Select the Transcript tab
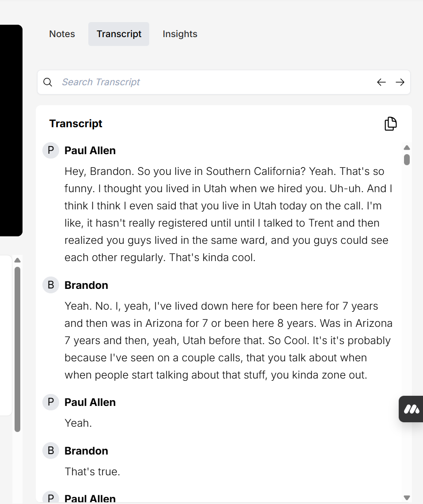 [119, 34]
